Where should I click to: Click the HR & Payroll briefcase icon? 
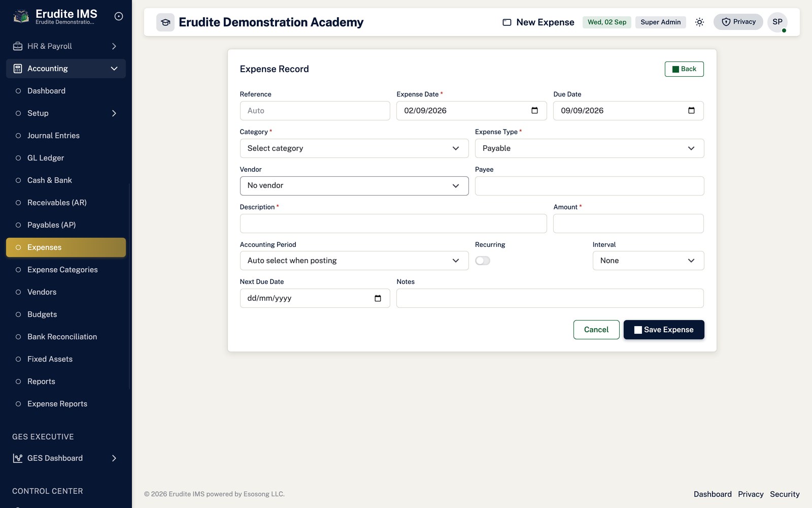click(18, 46)
